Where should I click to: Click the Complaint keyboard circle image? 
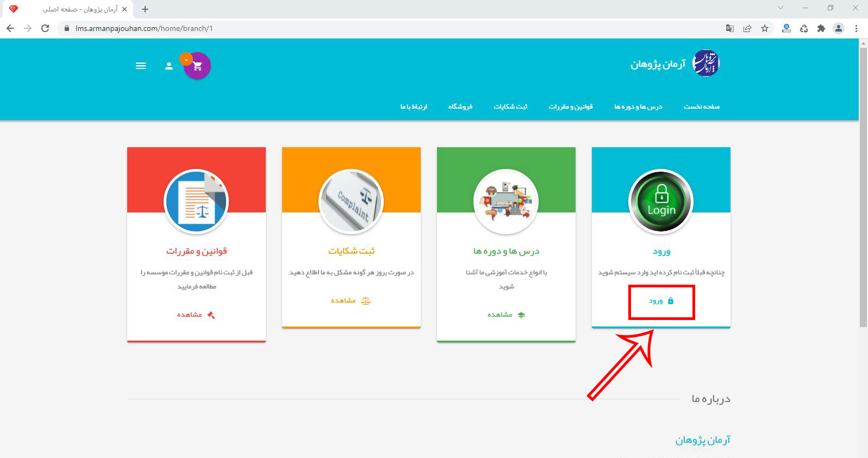click(x=351, y=202)
